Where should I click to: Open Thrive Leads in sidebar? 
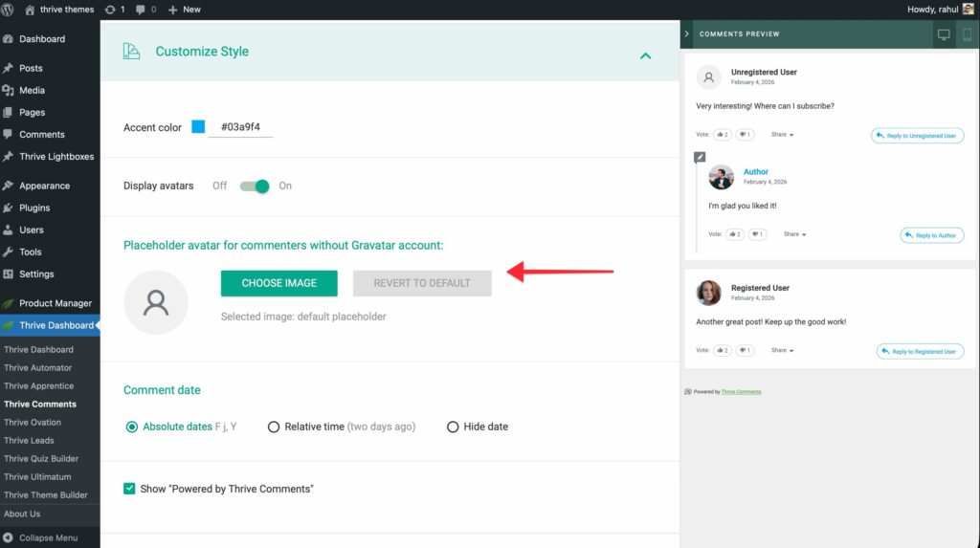(29, 440)
